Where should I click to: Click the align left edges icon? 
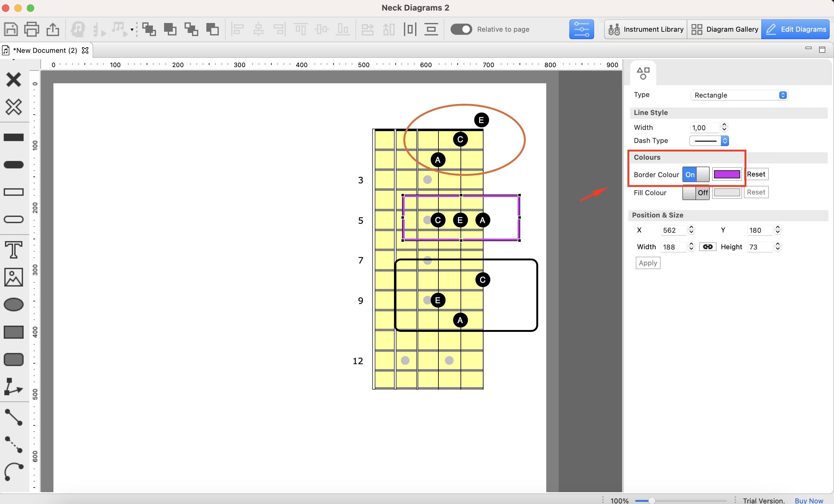(237, 30)
